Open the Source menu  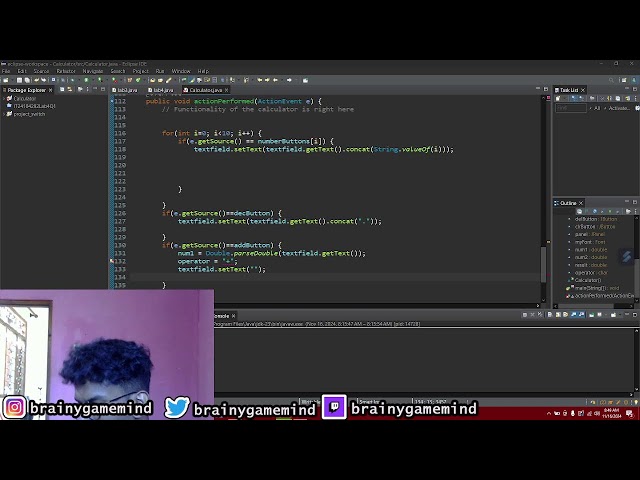tap(41, 71)
